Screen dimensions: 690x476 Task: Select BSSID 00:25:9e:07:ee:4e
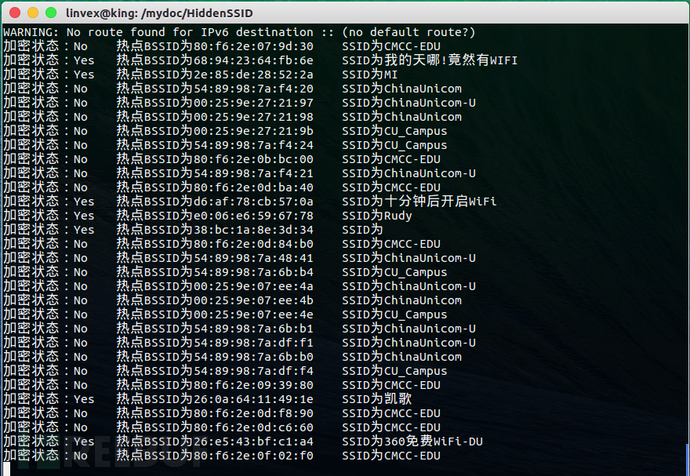pos(253,314)
